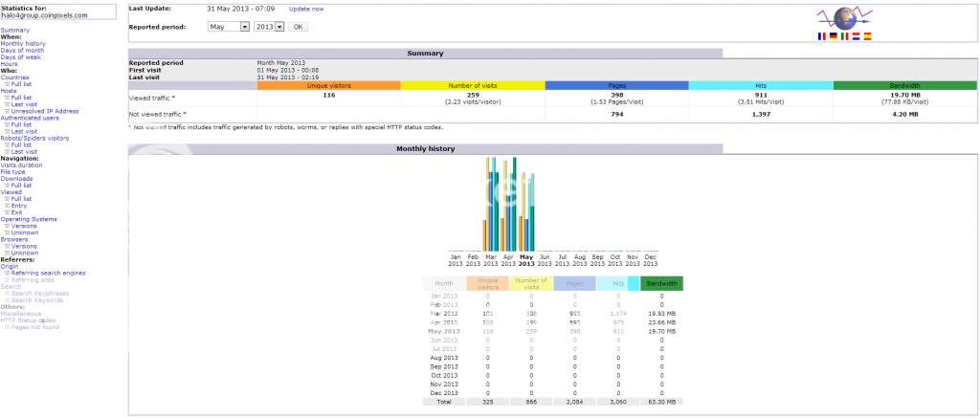This screenshot has width=980, height=418.
Task: Click the AWStats globe logo
Action: point(845,17)
